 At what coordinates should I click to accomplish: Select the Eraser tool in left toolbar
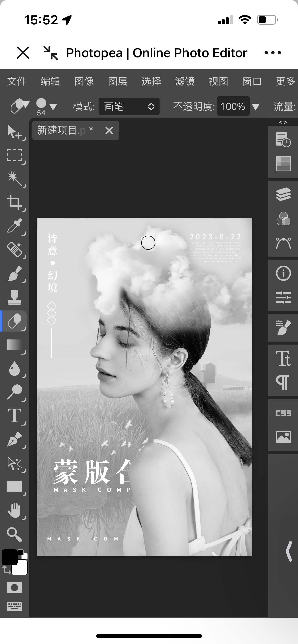coord(15,321)
